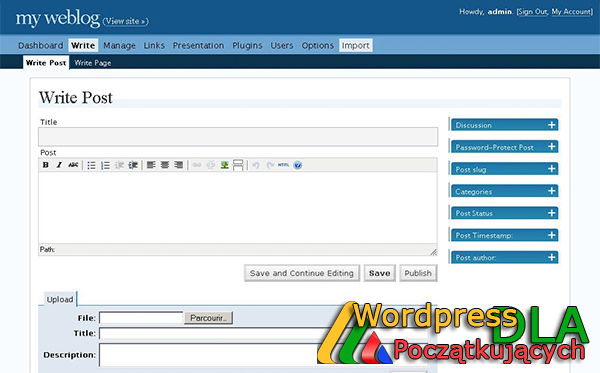The image size is (600, 373).
Task: Toggle bold formatting in post editor
Action: pyautogui.click(x=46, y=165)
